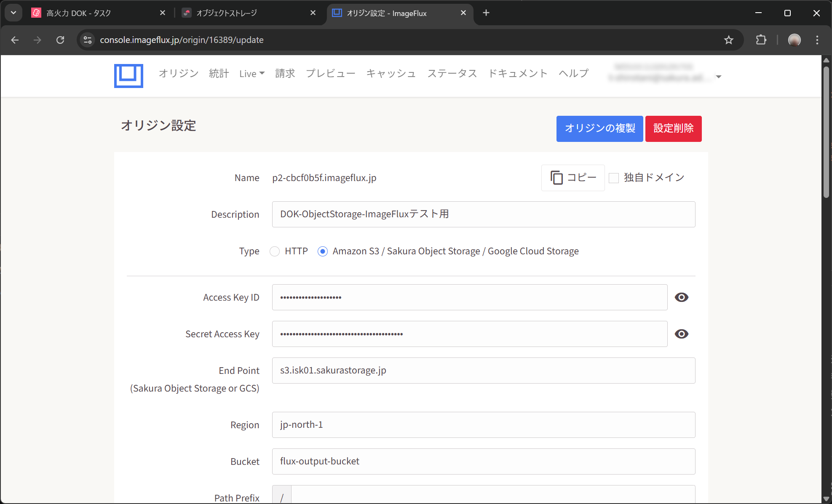This screenshot has height=504, width=832.
Task: Bookmark this page with star icon
Action: [728, 40]
